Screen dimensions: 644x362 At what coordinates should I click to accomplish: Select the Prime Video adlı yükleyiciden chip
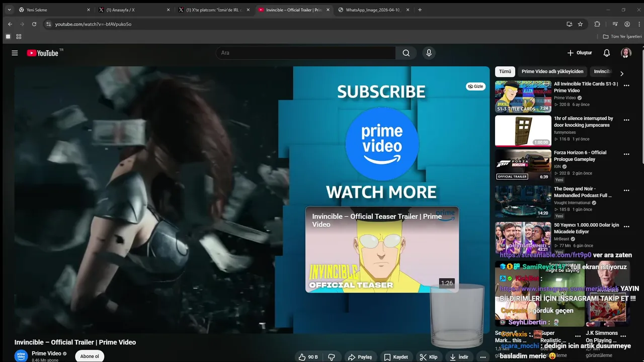552,71
